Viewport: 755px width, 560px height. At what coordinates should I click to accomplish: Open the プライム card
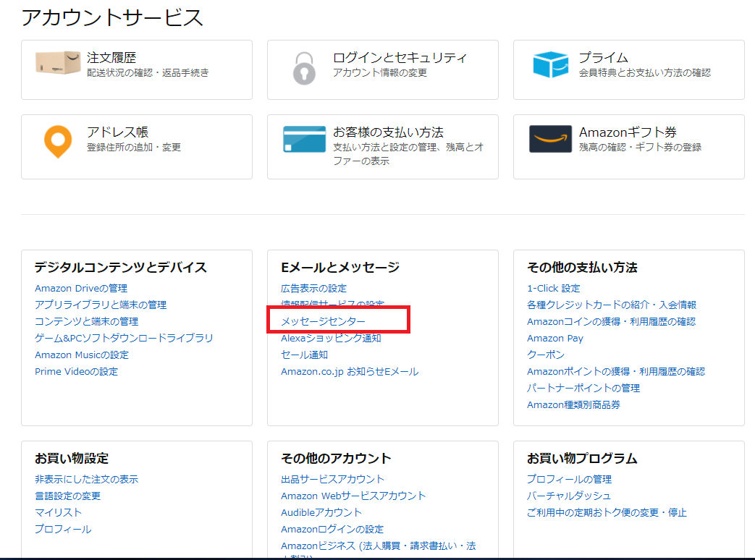click(629, 69)
